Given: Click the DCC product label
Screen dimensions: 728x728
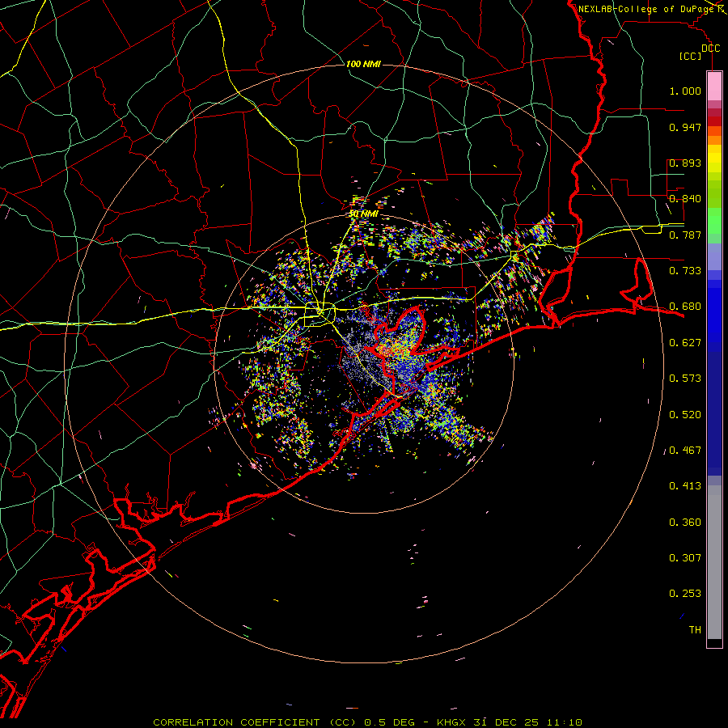Looking at the screenshot, I should (x=710, y=49).
